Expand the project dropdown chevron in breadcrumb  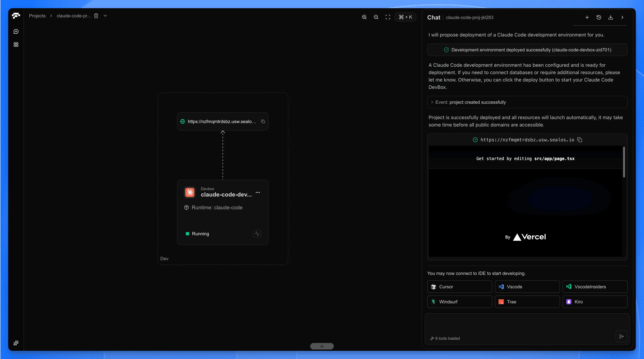tap(105, 16)
